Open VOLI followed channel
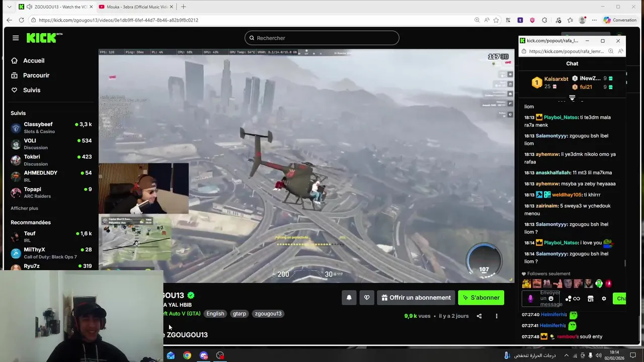 pyautogui.click(x=51, y=144)
